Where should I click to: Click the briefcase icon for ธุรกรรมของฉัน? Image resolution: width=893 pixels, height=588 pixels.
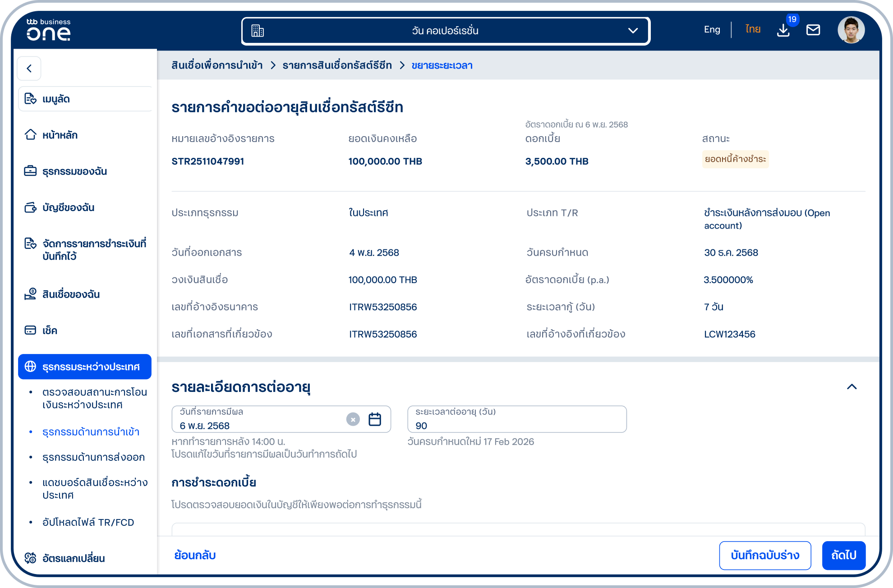[30, 171]
